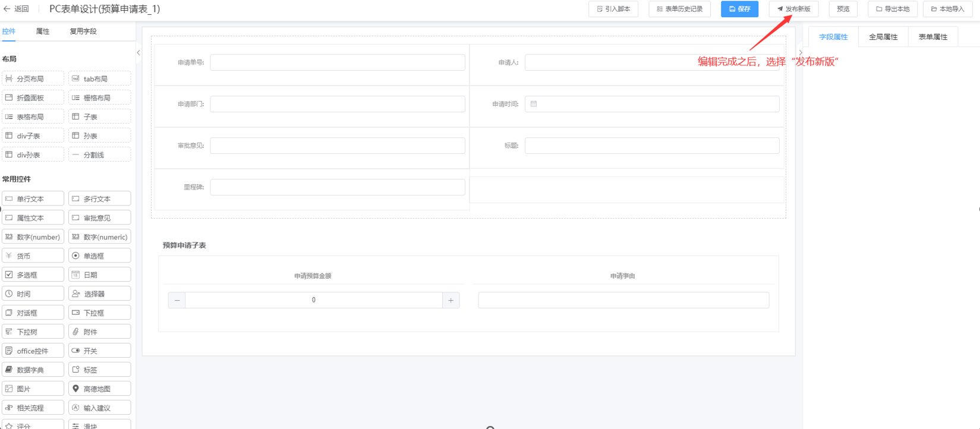Image resolution: width=980 pixels, height=429 pixels.
Task: Save the form with 保存 button
Action: (x=740, y=9)
